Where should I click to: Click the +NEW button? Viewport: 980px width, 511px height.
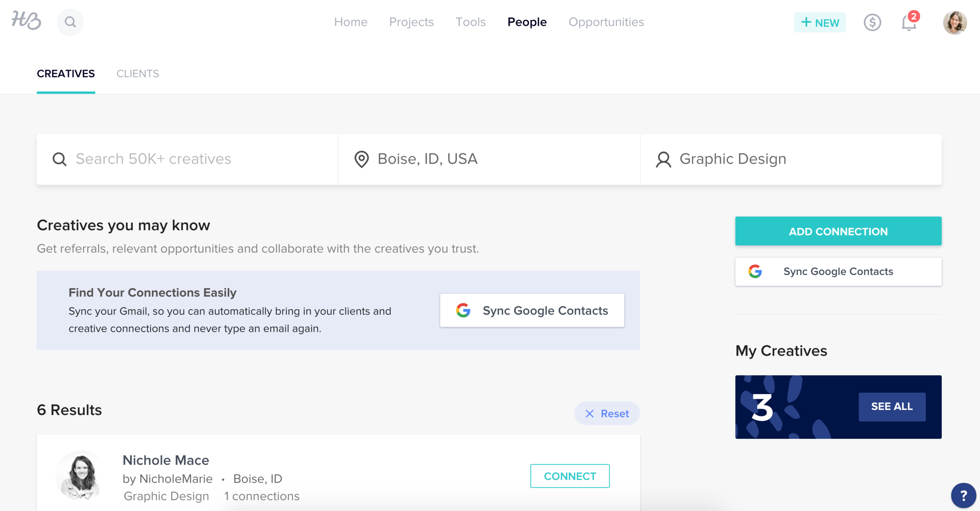tap(820, 22)
